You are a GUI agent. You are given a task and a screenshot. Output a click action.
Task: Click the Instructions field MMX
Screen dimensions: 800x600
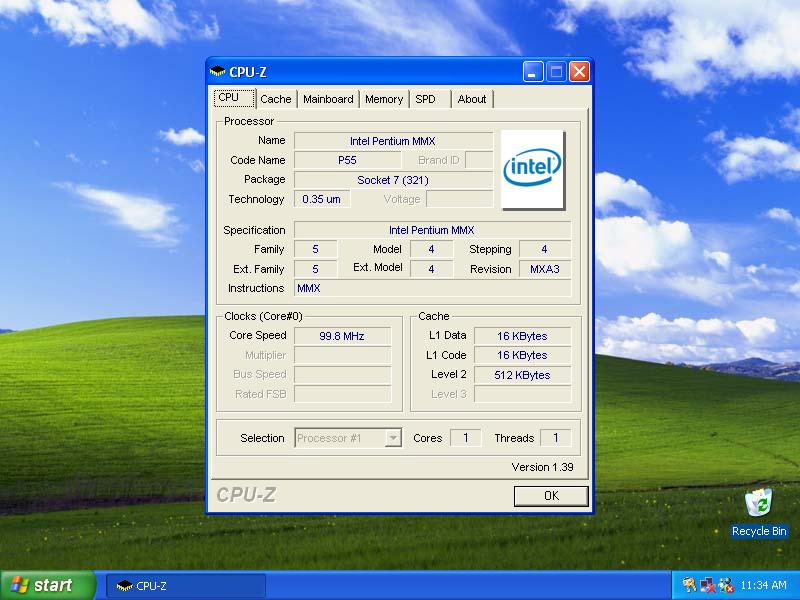(x=432, y=288)
